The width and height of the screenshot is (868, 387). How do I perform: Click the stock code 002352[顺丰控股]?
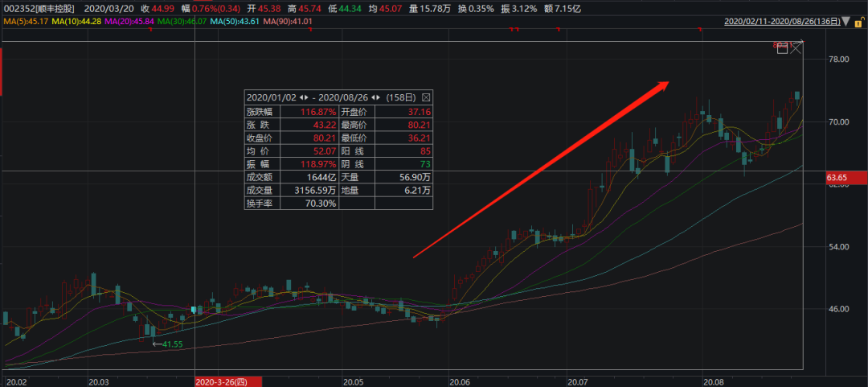pyautogui.click(x=39, y=8)
